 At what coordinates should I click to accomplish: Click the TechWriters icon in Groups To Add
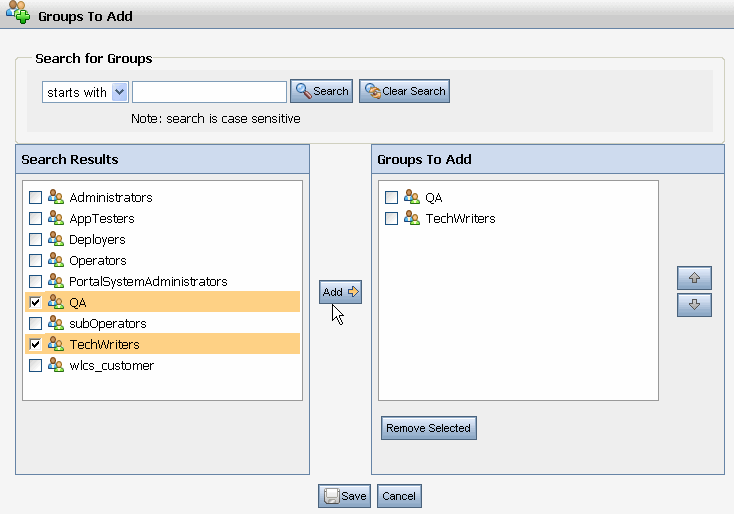tap(412, 219)
